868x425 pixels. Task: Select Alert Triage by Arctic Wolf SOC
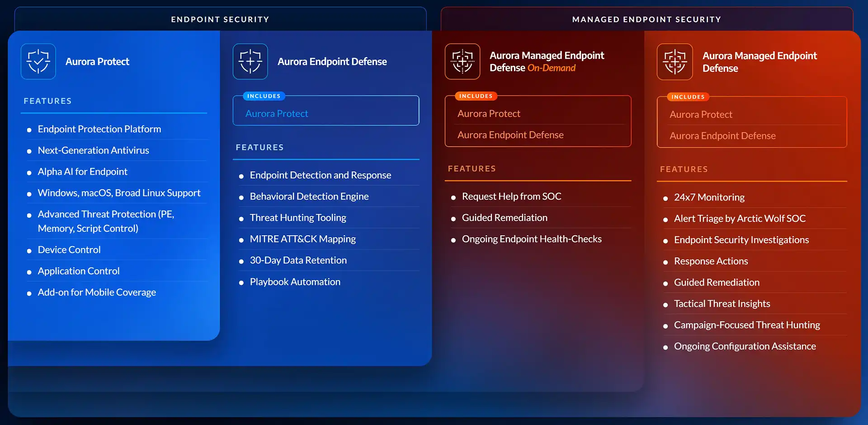coord(740,219)
